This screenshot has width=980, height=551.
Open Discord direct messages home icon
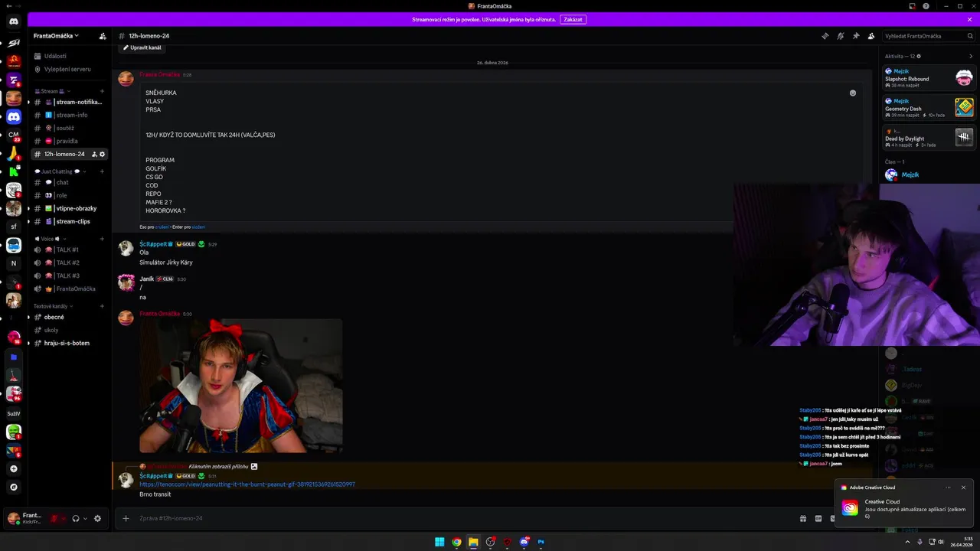pos(14,21)
